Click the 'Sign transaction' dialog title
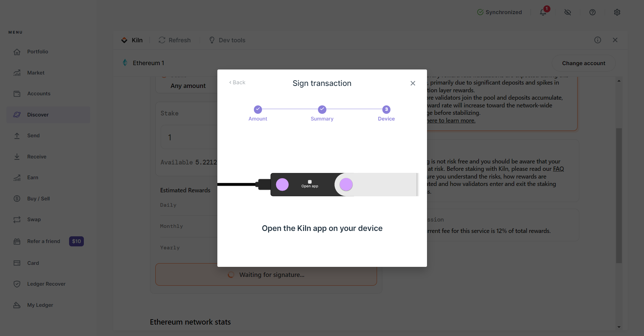Screen dimensions: 644x336 (x=322, y=83)
